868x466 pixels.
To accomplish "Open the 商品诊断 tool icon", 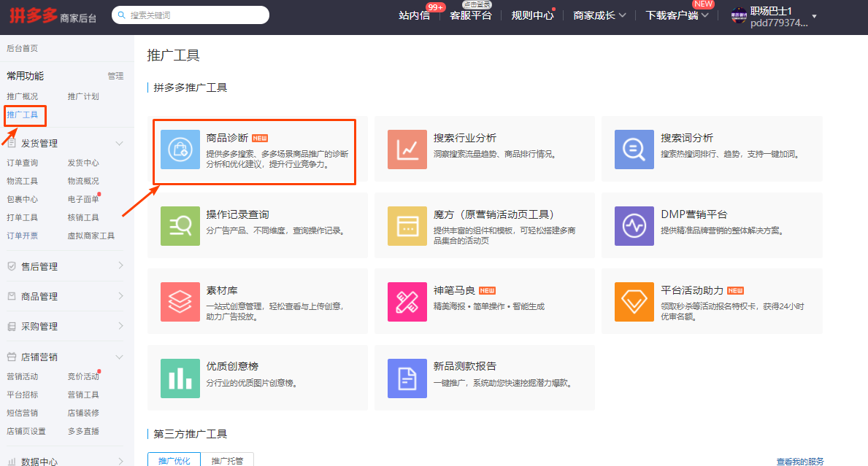I will click(x=180, y=149).
